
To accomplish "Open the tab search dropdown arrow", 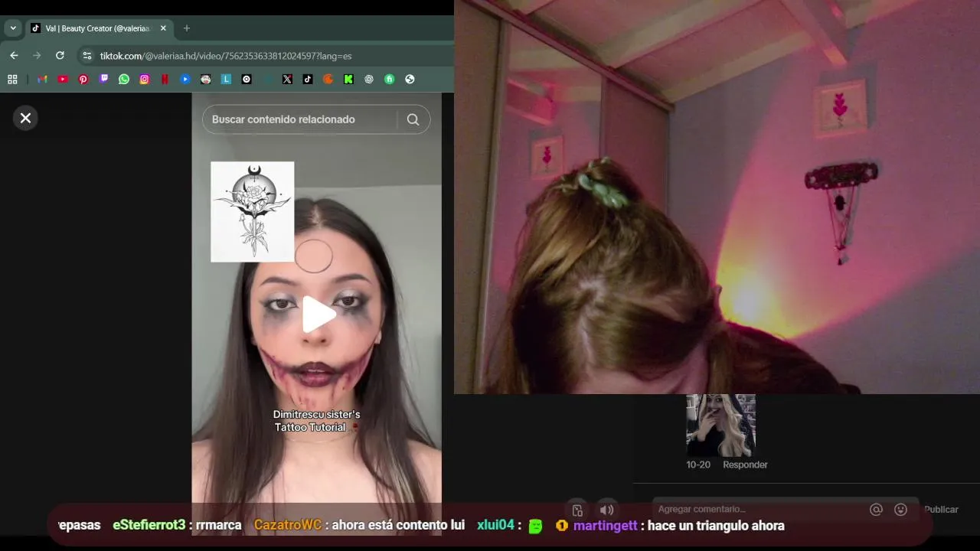I will point(13,28).
